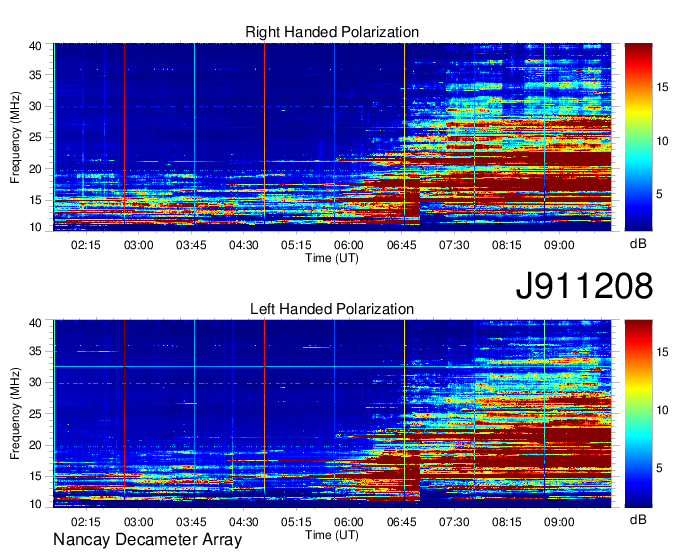
Task: Click '06:00' tick under Right Handed plot
Action: (349, 245)
